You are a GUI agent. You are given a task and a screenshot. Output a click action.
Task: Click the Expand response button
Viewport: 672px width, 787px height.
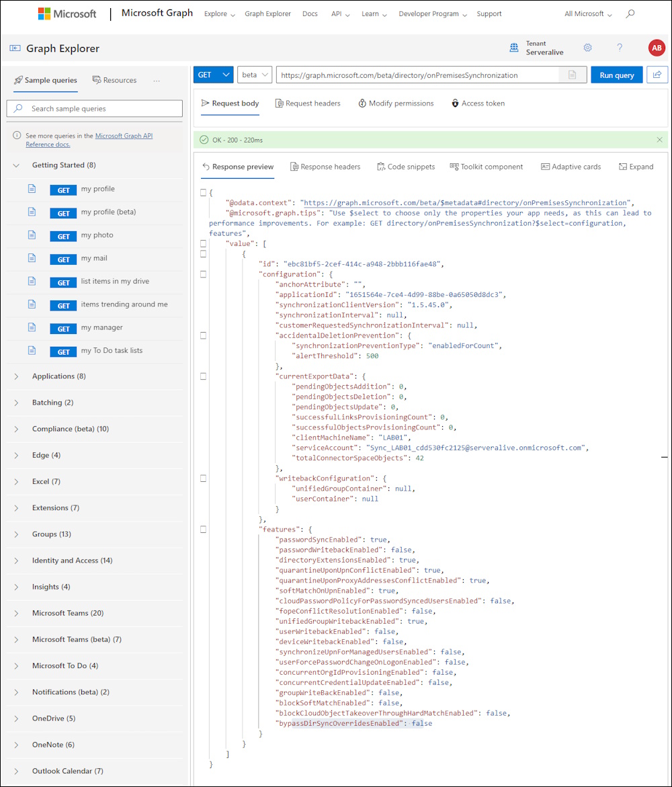coord(636,167)
